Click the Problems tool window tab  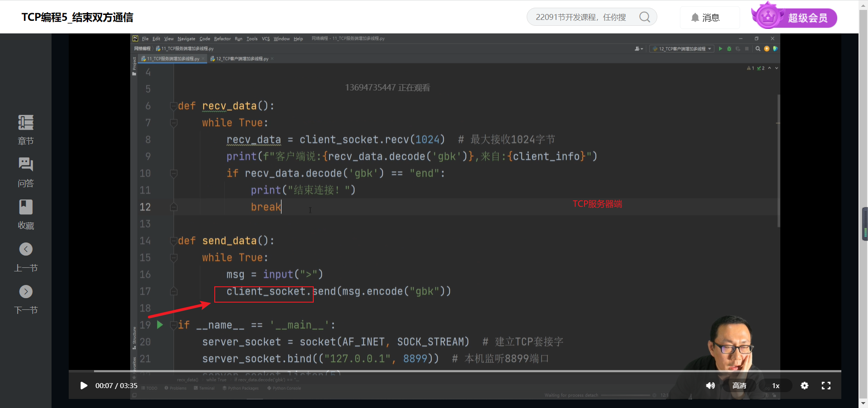[x=175, y=388]
